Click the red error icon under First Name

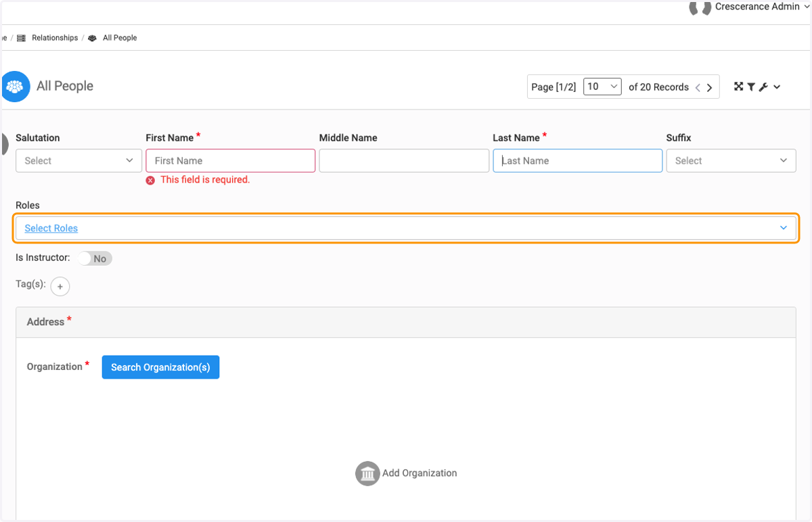(150, 181)
